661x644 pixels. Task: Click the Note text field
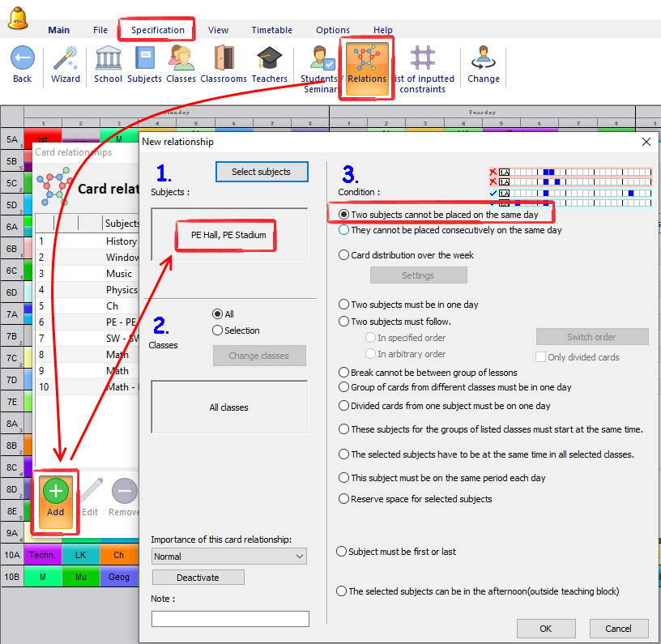(230, 619)
